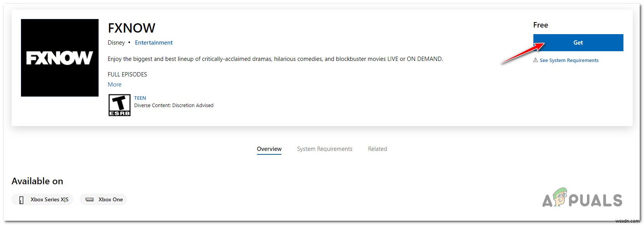Click the Available on heading
Image resolution: width=644 pixels, height=225 pixels.
37,181
